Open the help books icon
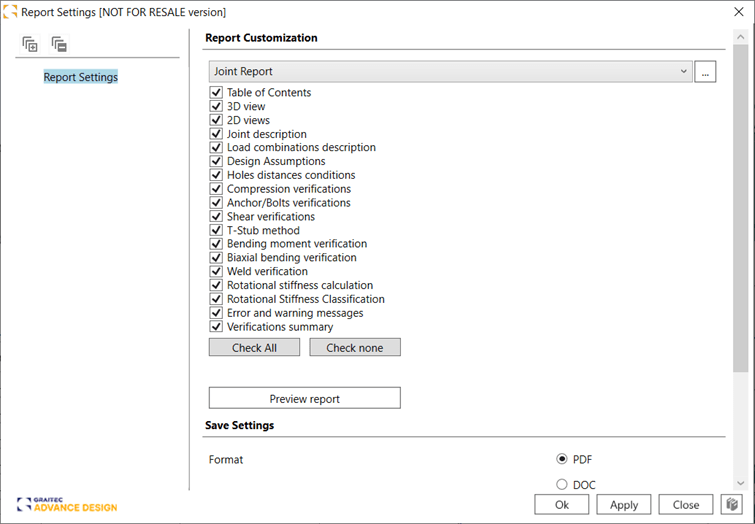The width and height of the screenshot is (755, 524). click(x=732, y=505)
